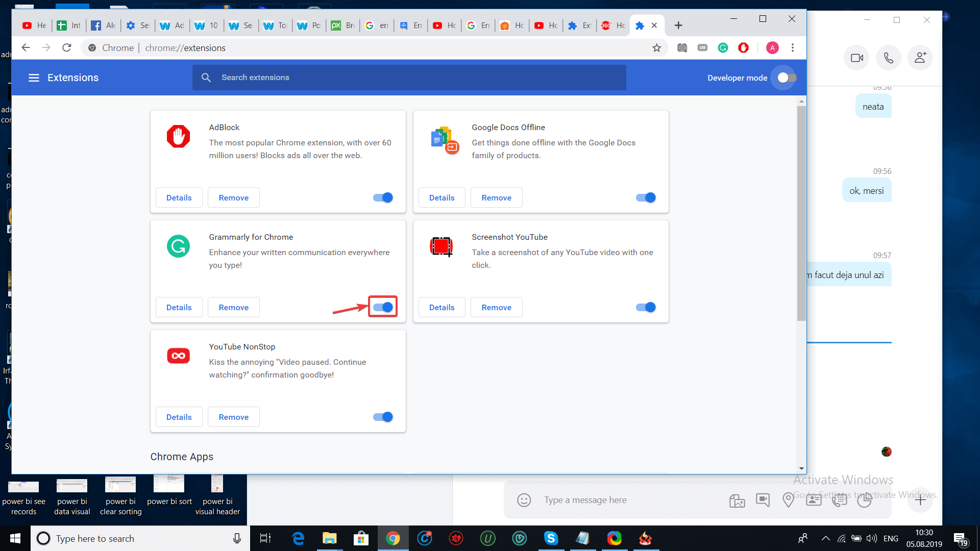Image resolution: width=980 pixels, height=551 pixels.
Task: Open the Grammarly toolbar extension icon
Action: 723,47
